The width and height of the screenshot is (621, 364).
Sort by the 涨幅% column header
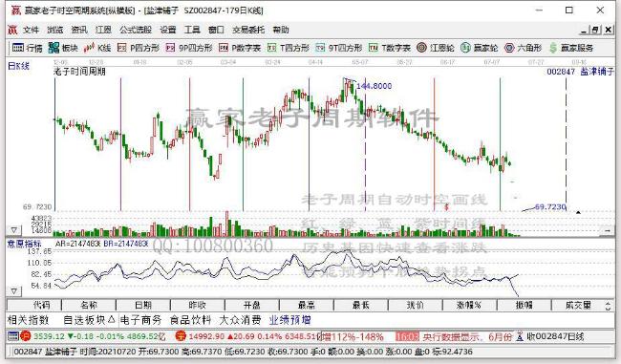(x=470, y=305)
